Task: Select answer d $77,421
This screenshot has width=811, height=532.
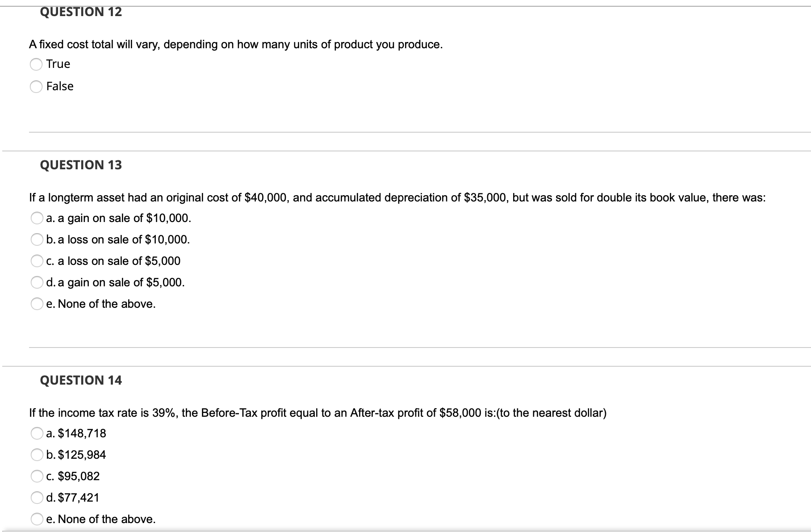Action: point(37,498)
